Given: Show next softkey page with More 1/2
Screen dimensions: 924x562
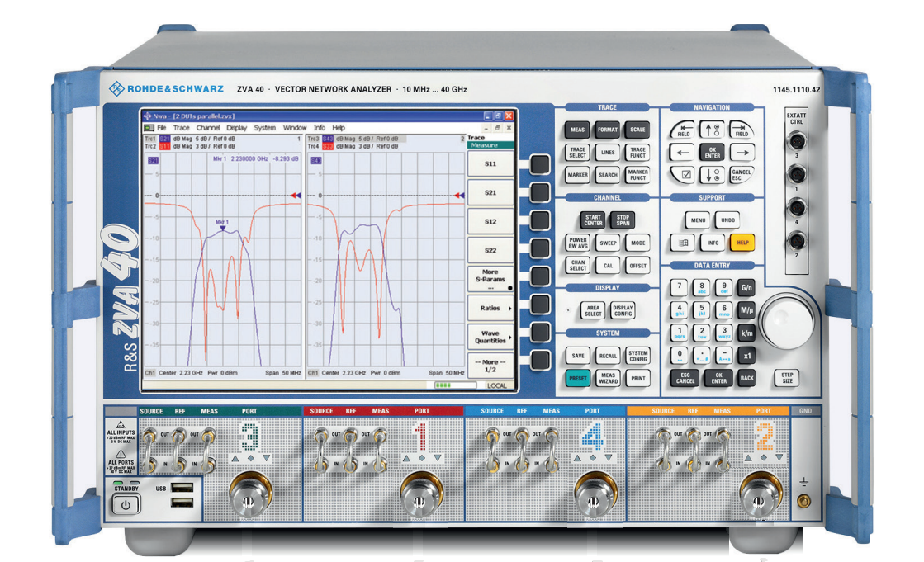Looking at the screenshot, I should pos(490,366).
